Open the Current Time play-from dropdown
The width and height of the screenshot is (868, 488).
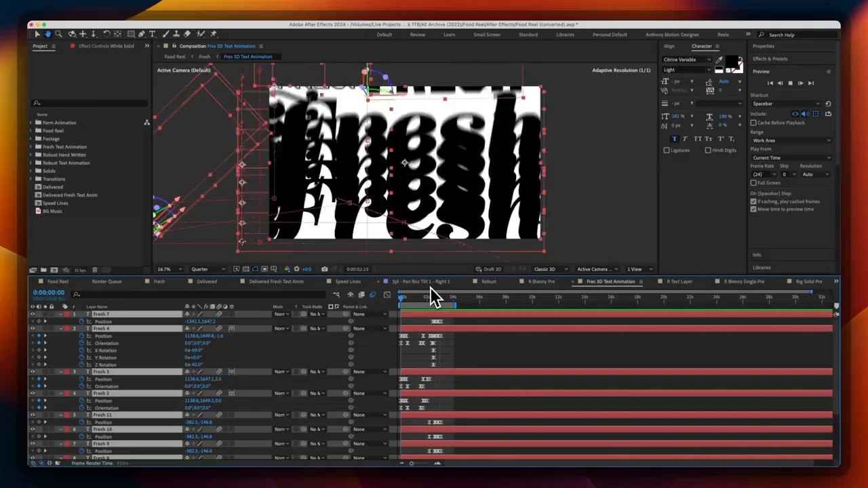tap(791, 158)
